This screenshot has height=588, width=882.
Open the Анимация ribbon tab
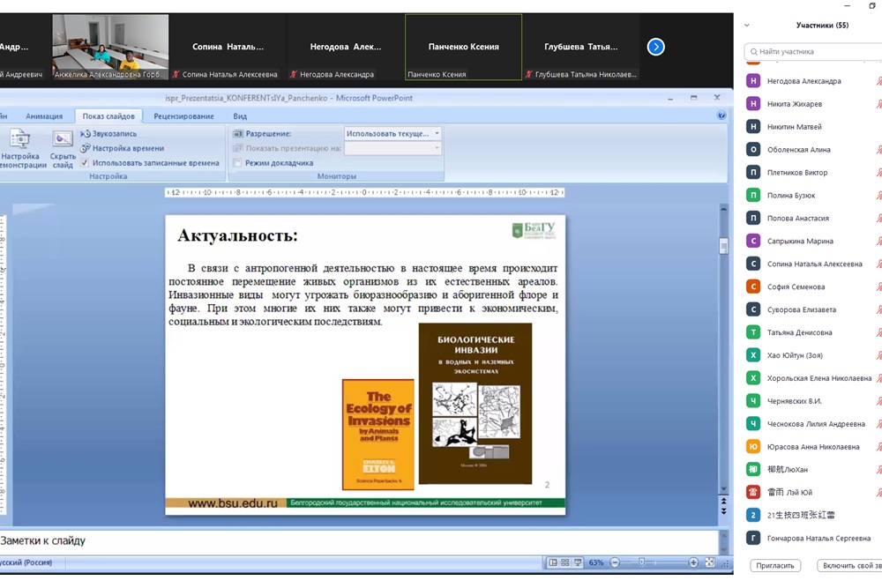pyautogui.click(x=44, y=116)
